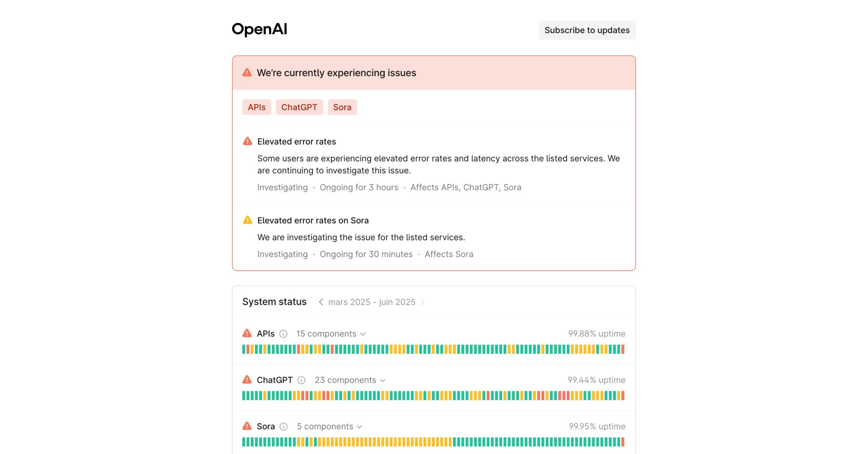Viewport: 868px width, 454px height.
Task: Select the ChatGPT affected service tag
Action: point(299,107)
